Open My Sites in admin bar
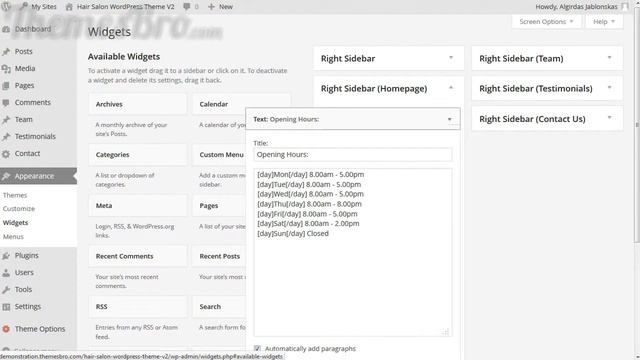This screenshot has height=360, width=640. 44,7
